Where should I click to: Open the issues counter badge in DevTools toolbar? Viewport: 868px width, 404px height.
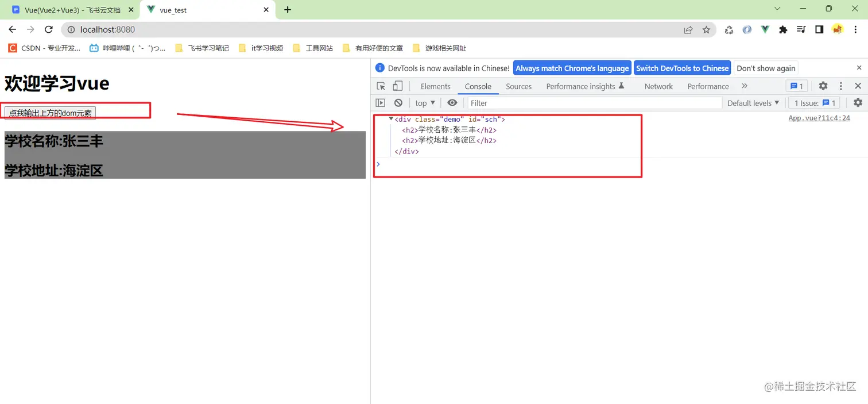797,86
